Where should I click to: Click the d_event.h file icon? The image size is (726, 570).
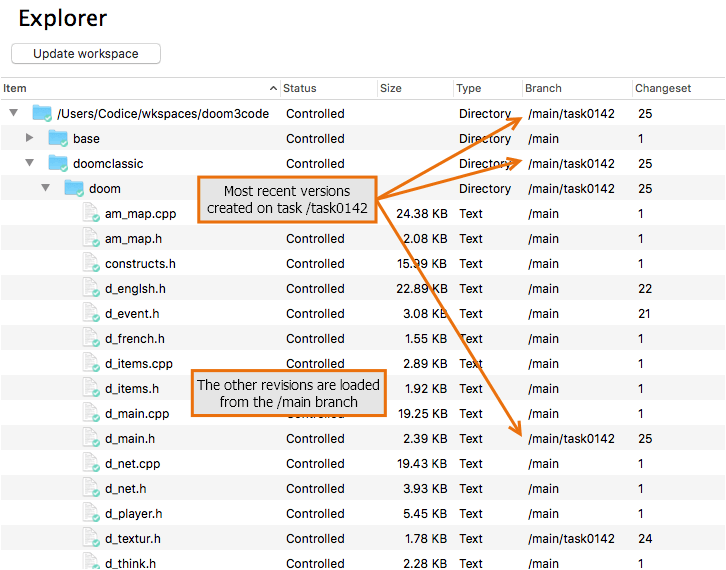pyautogui.click(x=91, y=313)
